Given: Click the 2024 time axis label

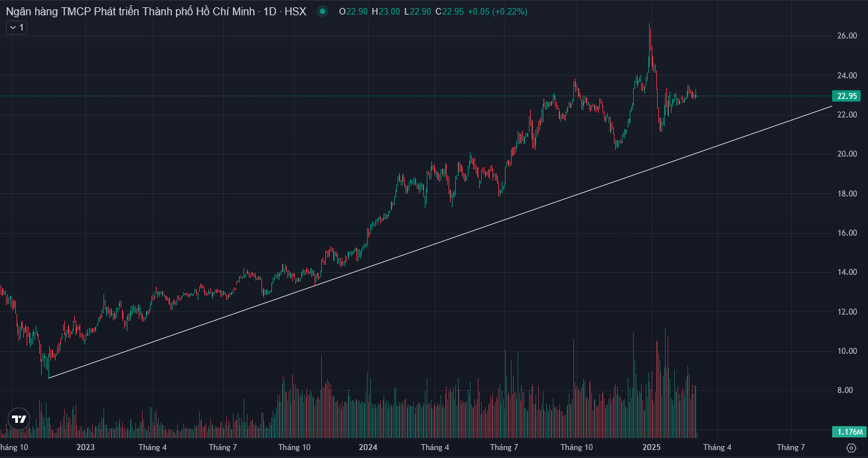Looking at the screenshot, I should pyautogui.click(x=368, y=447).
